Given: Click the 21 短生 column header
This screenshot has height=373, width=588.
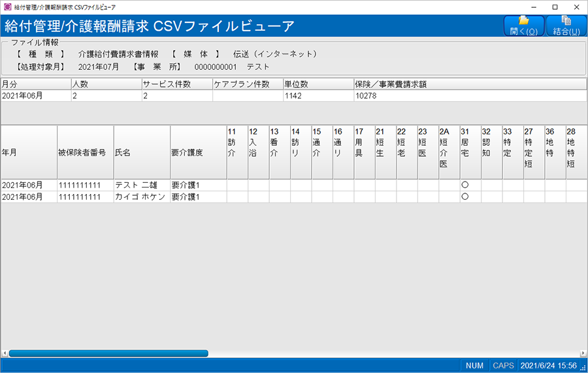Looking at the screenshot, I should click(x=386, y=152).
